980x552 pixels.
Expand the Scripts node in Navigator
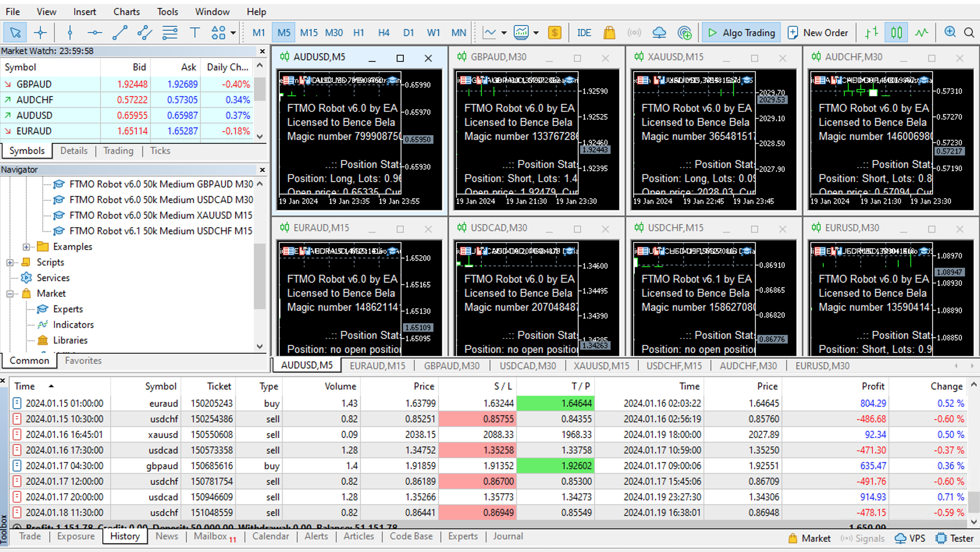click(10, 262)
